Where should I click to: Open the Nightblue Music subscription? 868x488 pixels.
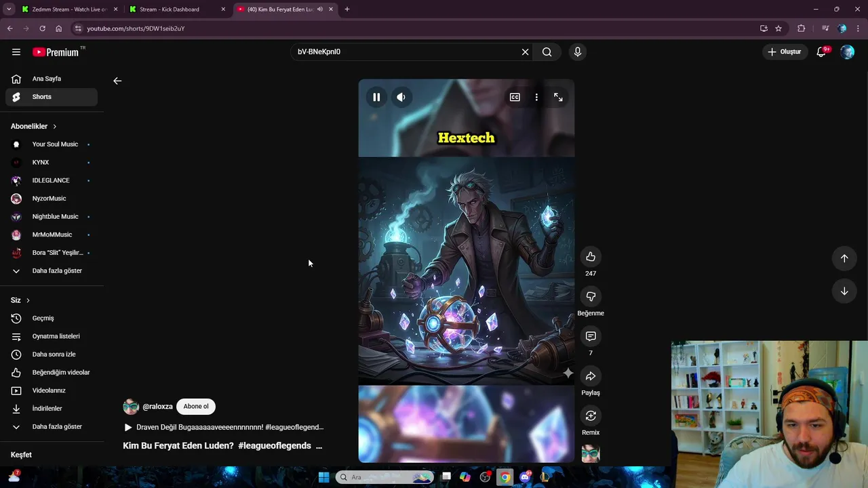52,216
